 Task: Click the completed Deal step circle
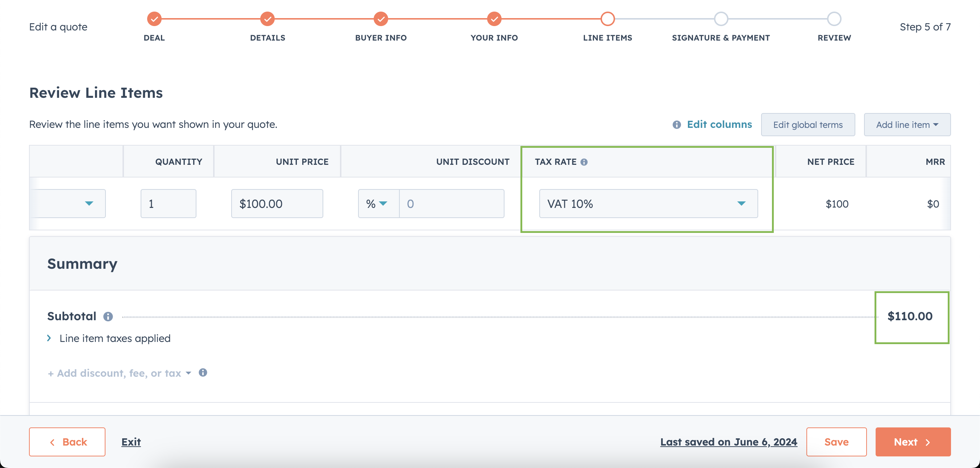[154, 18]
